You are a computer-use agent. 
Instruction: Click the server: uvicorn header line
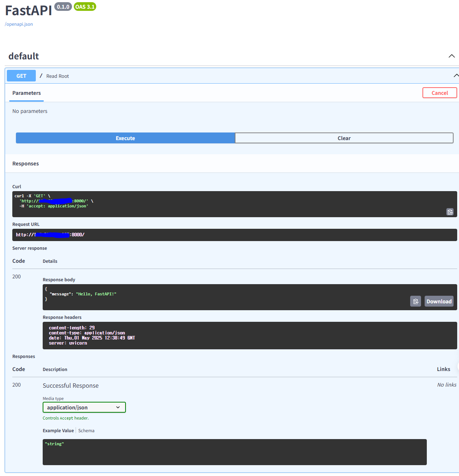68,343
